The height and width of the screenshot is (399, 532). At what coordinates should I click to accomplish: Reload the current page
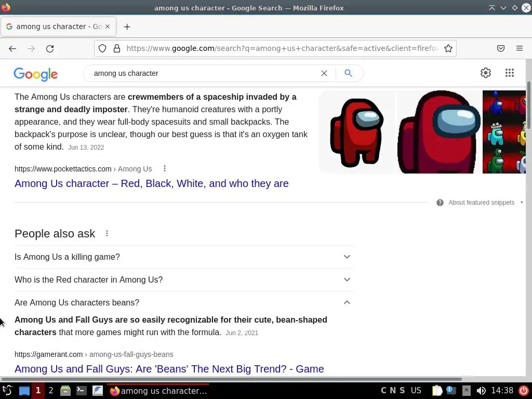click(x=50, y=48)
